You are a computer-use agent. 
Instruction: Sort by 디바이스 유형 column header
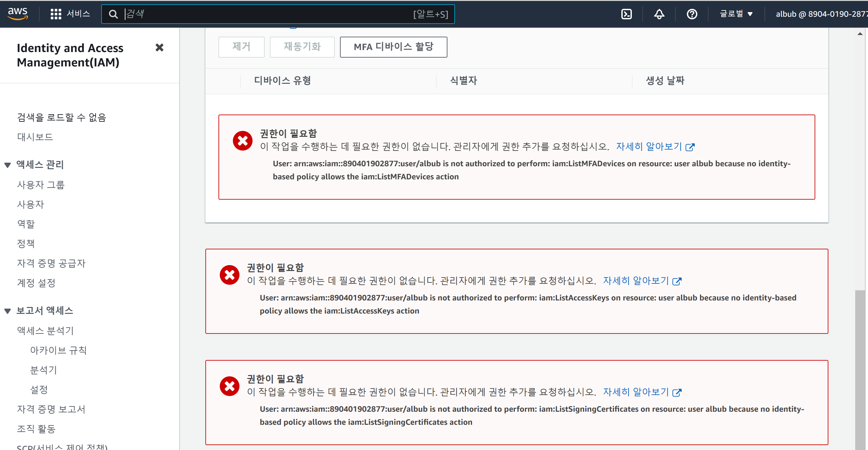(x=282, y=81)
